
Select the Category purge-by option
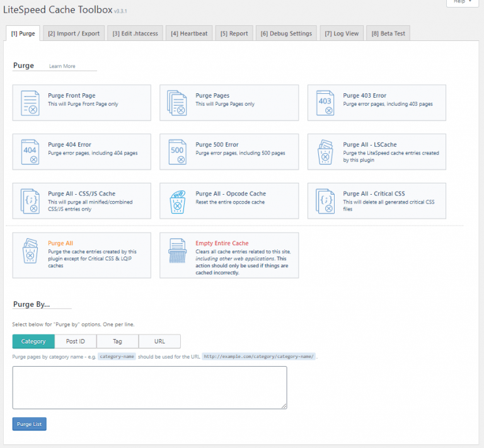click(33, 342)
